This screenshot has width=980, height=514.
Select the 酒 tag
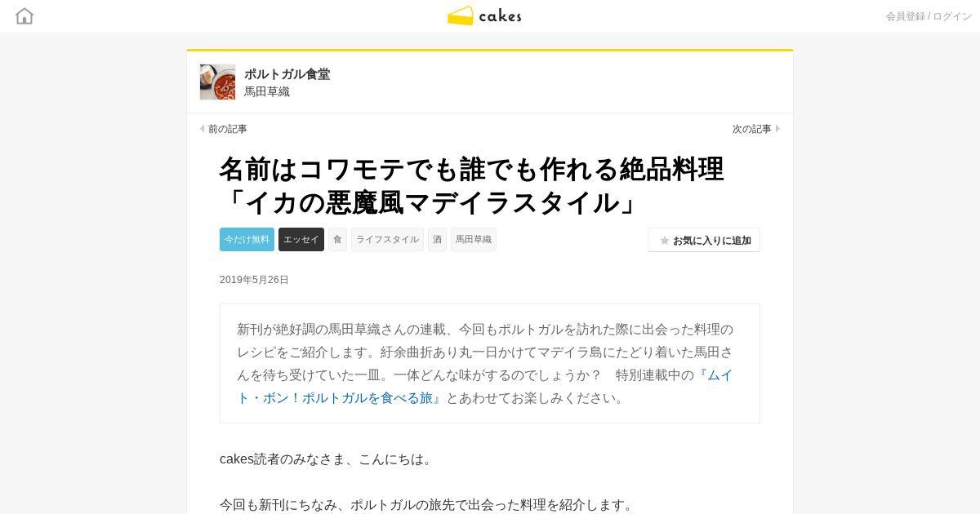(x=437, y=239)
